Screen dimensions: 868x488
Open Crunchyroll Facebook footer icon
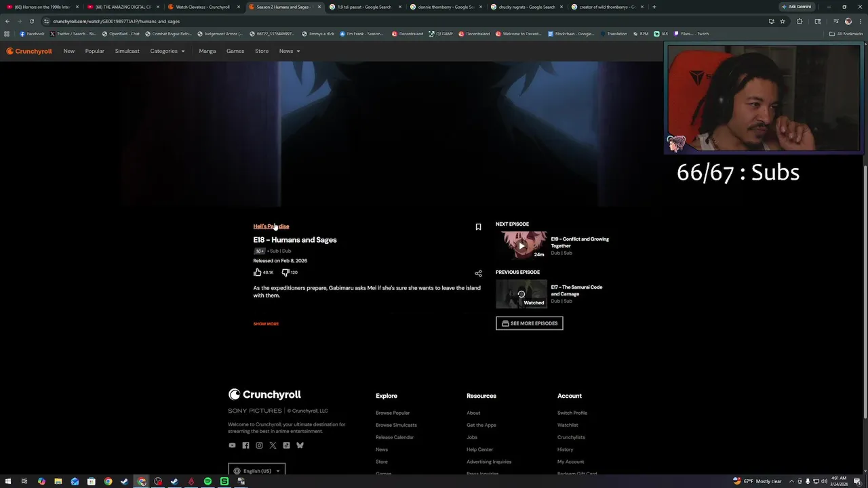pos(245,445)
